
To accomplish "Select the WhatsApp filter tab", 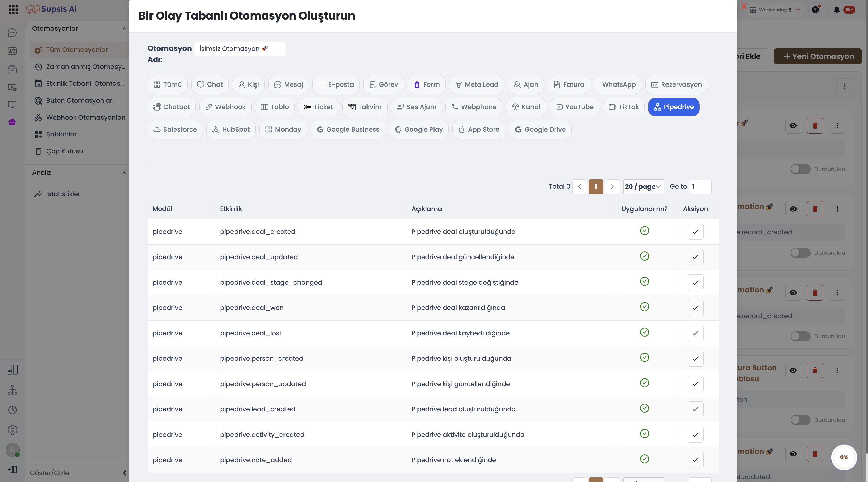I will [618, 84].
